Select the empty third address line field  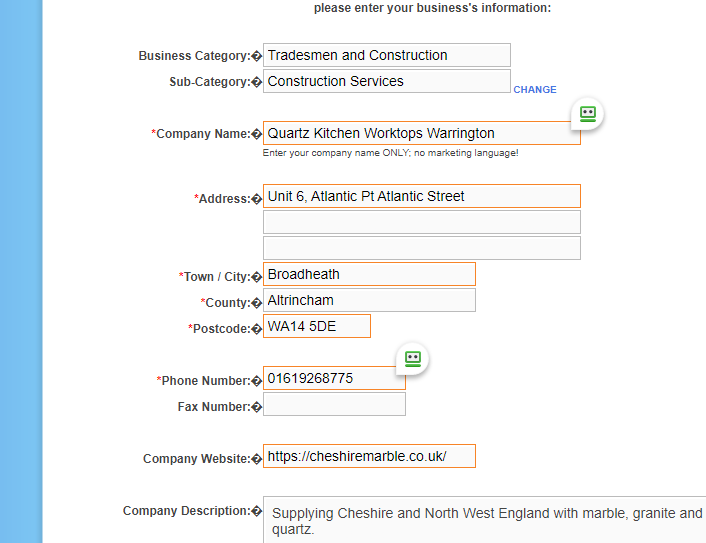(x=420, y=248)
